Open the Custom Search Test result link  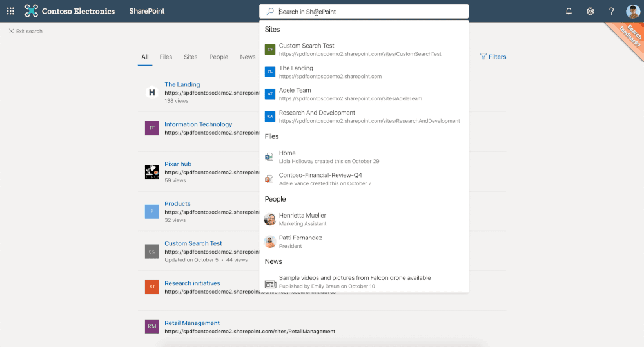tap(193, 243)
